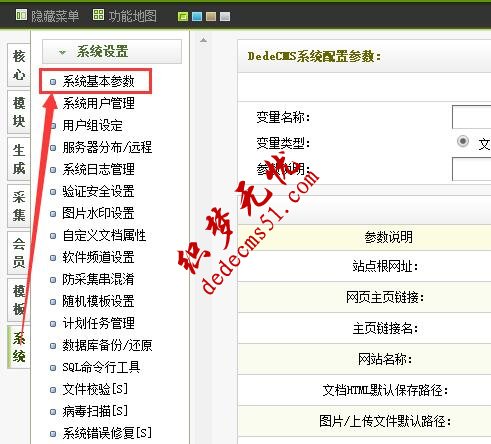The height and width of the screenshot is (444, 491).
Task: Collapse the 系统设置 menu arrow
Action: click(x=62, y=52)
